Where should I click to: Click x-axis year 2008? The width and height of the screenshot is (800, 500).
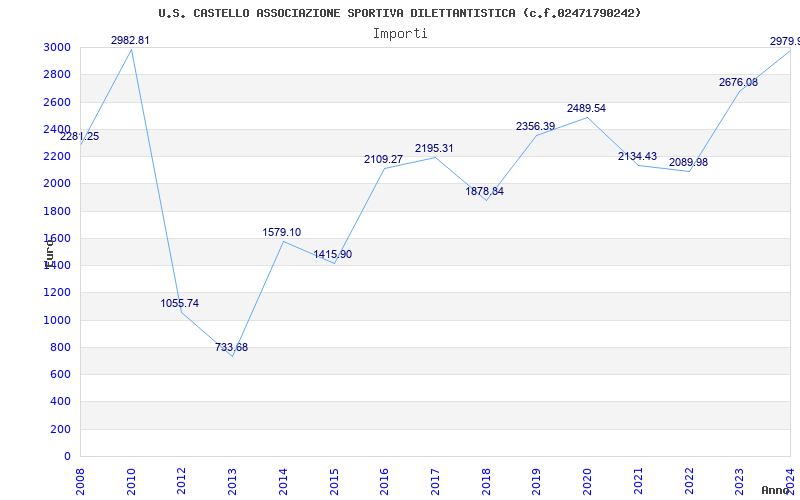(x=80, y=482)
